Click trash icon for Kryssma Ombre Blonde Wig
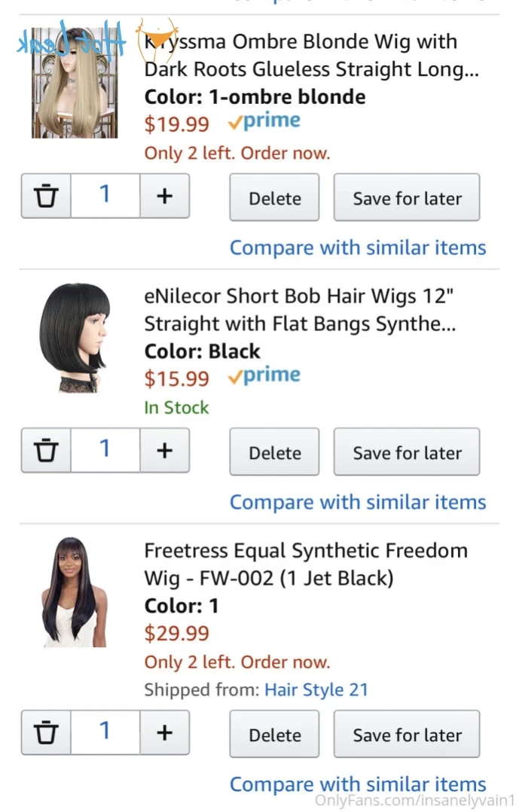The image size is (519, 812). point(46,196)
